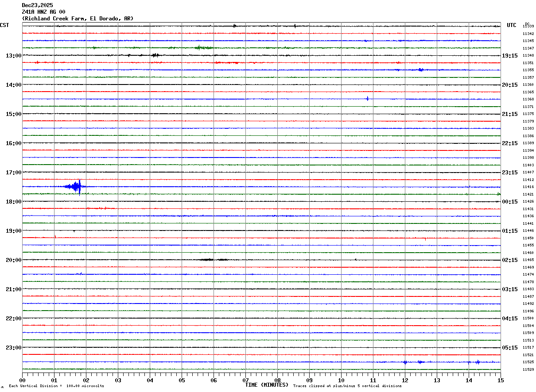The height and width of the screenshot is (392, 536).
Task: Click the 22:15 UTC time label
Action: click(x=510, y=143)
